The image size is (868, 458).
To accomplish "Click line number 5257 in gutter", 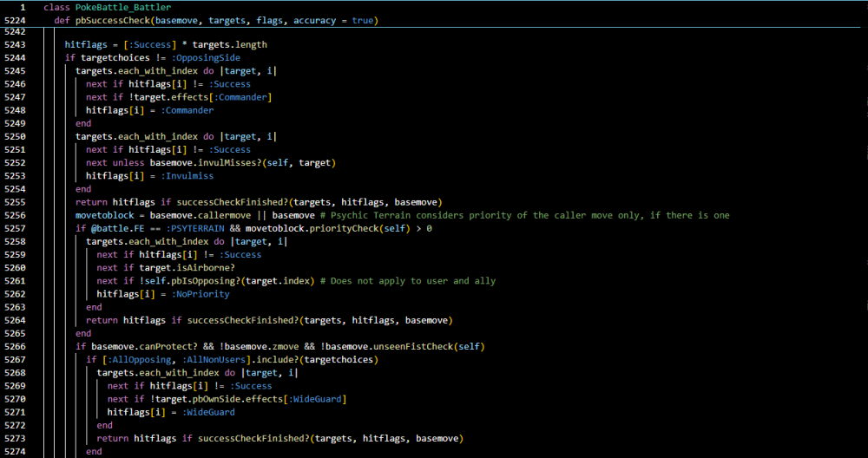I will click(15, 228).
